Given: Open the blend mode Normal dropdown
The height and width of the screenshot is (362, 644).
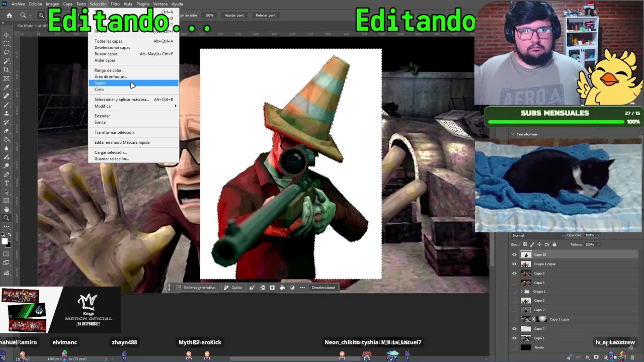Looking at the screenshot, I should coord(538,235).
